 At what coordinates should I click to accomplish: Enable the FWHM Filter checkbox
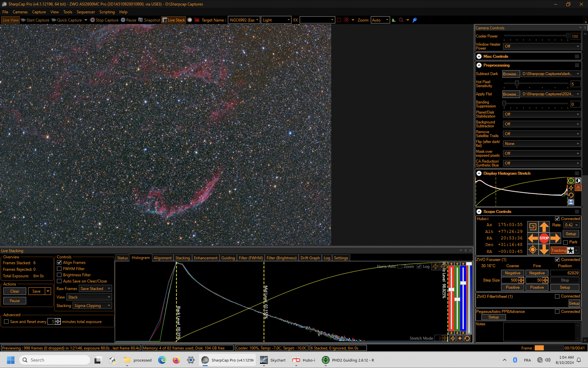[x=59, y=269]
